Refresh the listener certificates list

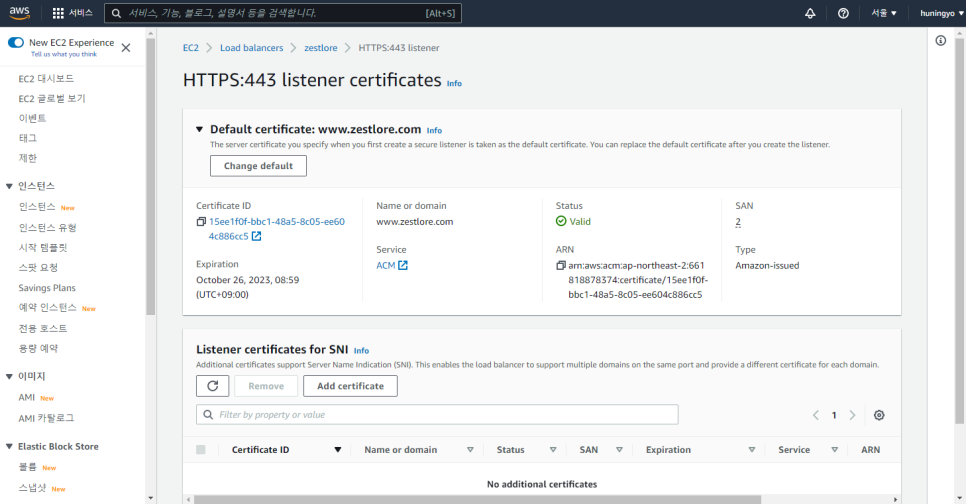click(213, 386)
